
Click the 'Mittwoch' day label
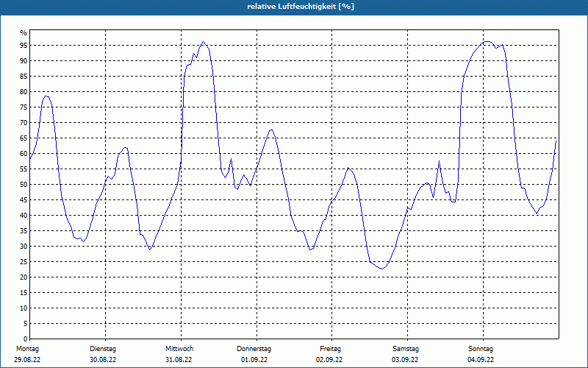[x=179, y=349]
